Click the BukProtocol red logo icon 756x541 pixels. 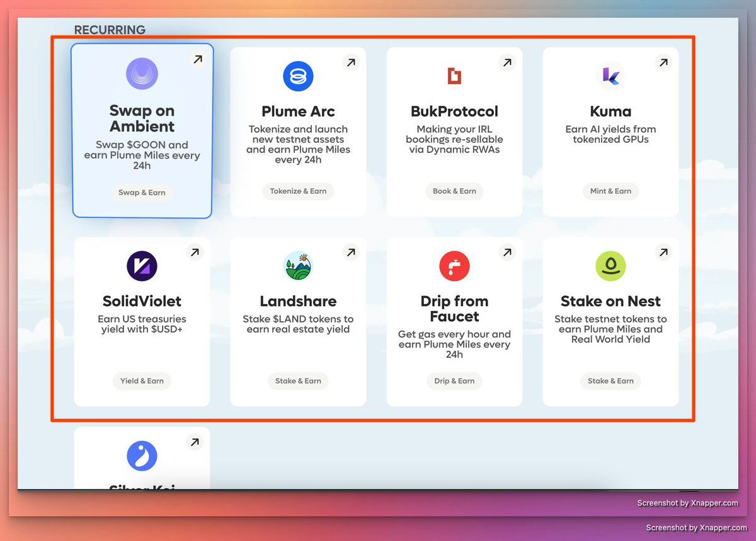(x=454, y=76)
